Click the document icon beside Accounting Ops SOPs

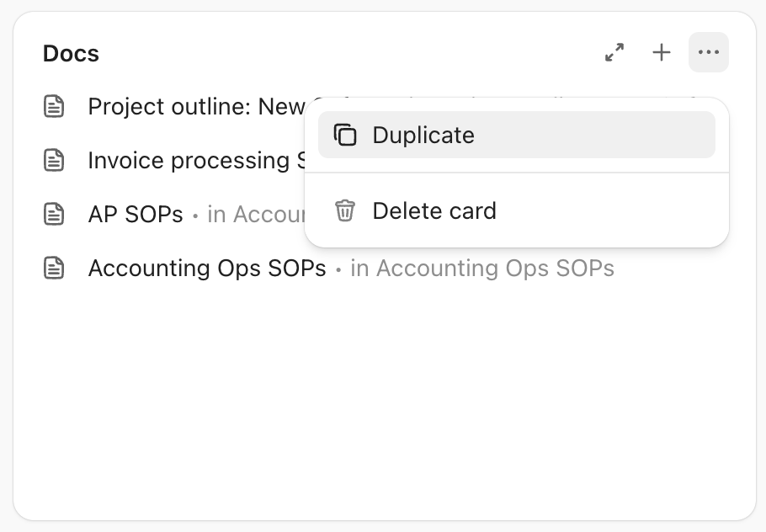[54, 268]
